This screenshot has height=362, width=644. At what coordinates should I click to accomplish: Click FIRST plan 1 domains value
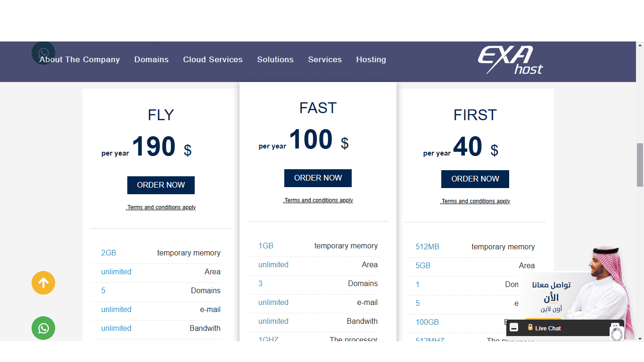point(417,285)
